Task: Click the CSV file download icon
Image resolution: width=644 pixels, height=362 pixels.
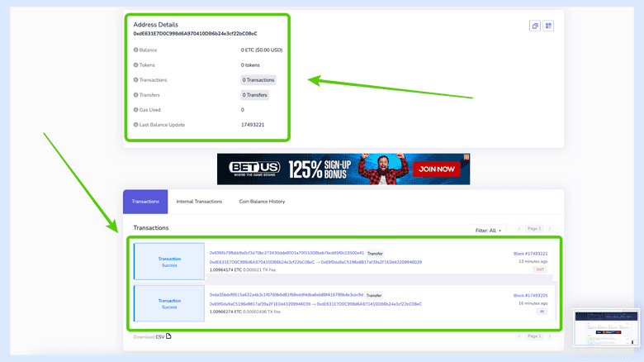Action: click(x=169, y=336)
